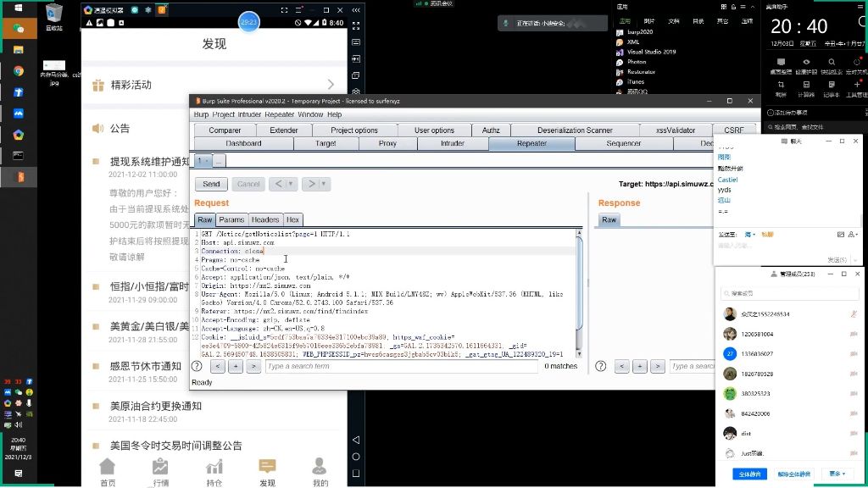Click image icon in chat window
This screenshot has width=868, height=488.
840,235
